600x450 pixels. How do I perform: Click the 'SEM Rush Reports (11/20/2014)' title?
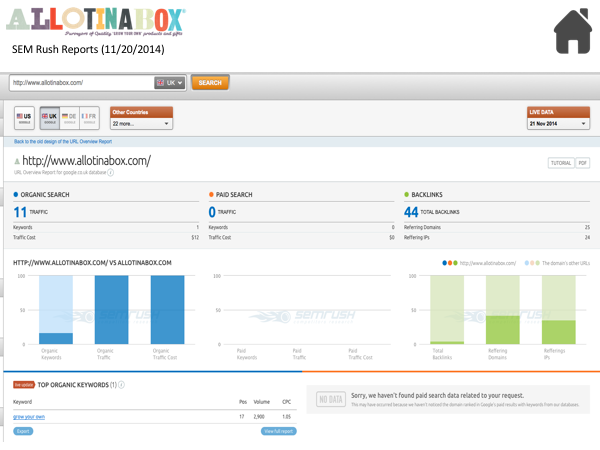pos(88,49)
